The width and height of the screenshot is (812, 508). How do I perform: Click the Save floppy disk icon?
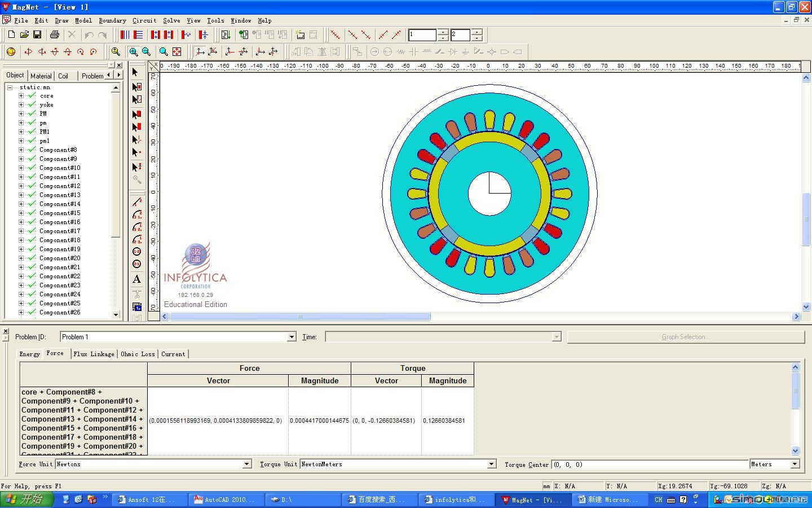point(37,35)
